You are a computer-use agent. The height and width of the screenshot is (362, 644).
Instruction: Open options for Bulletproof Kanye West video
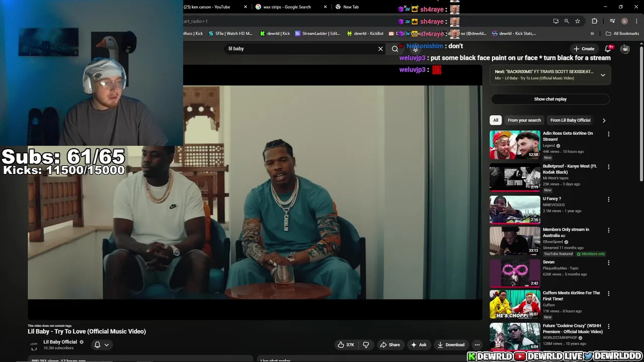click(x=608, y=167)
